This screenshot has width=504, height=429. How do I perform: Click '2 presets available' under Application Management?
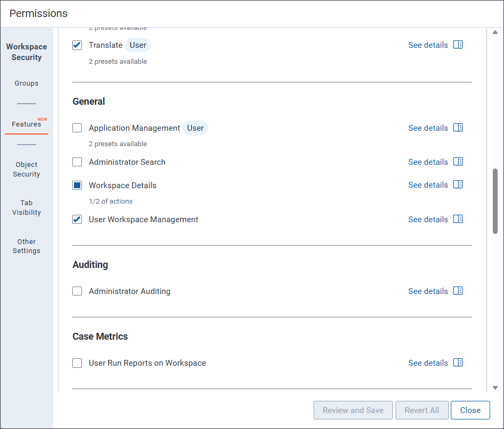coord(118,144)
